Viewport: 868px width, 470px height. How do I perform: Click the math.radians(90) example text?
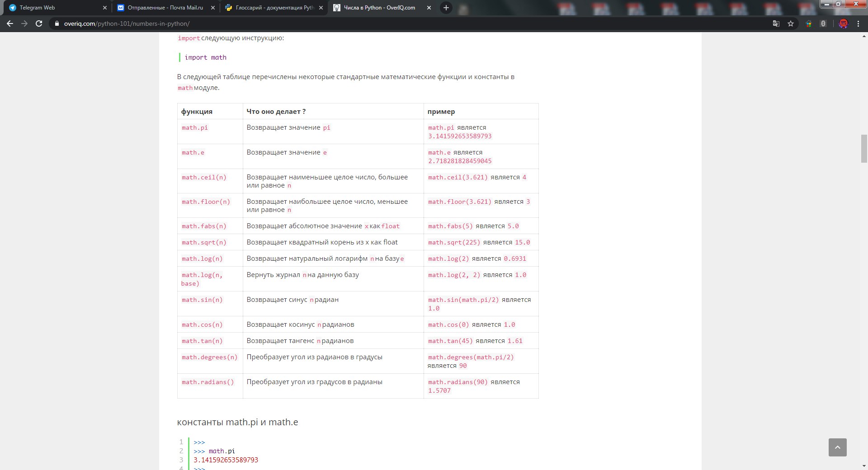pos(458,382)
